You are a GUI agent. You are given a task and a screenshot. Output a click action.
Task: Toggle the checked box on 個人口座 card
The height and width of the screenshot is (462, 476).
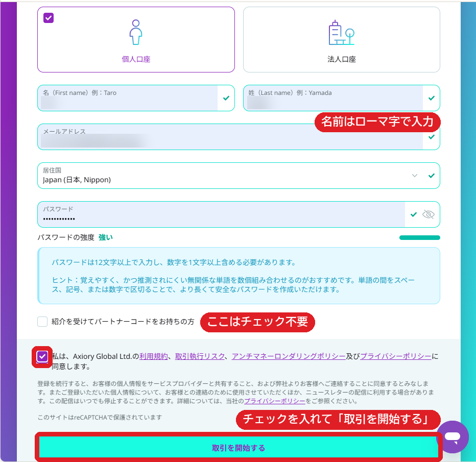[49, 18]
